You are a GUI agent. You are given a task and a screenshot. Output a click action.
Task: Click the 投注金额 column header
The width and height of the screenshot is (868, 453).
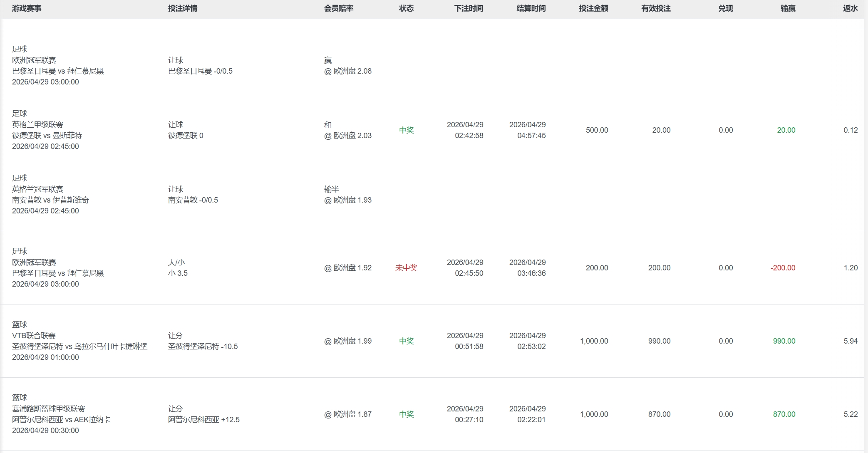(x=593, y=8)
